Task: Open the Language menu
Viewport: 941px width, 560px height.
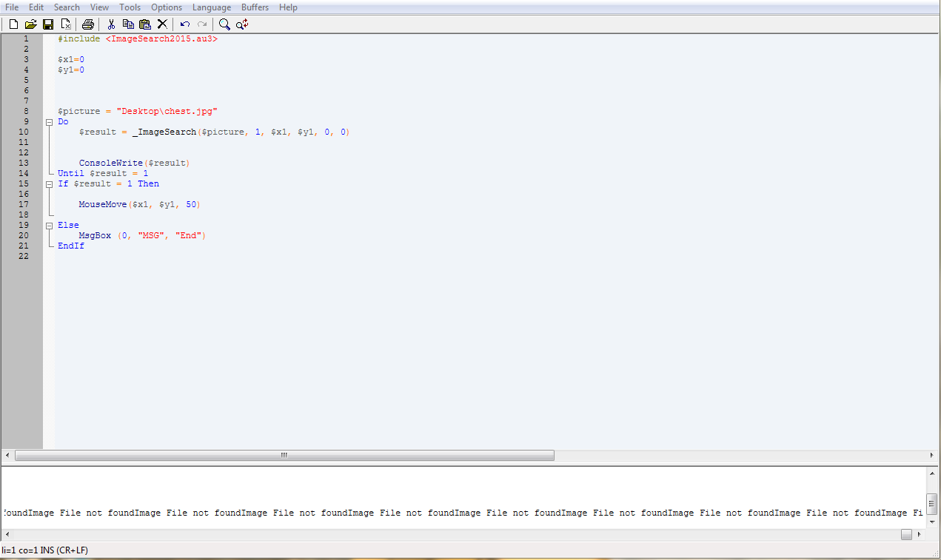Action: click(x=212, y=7)
